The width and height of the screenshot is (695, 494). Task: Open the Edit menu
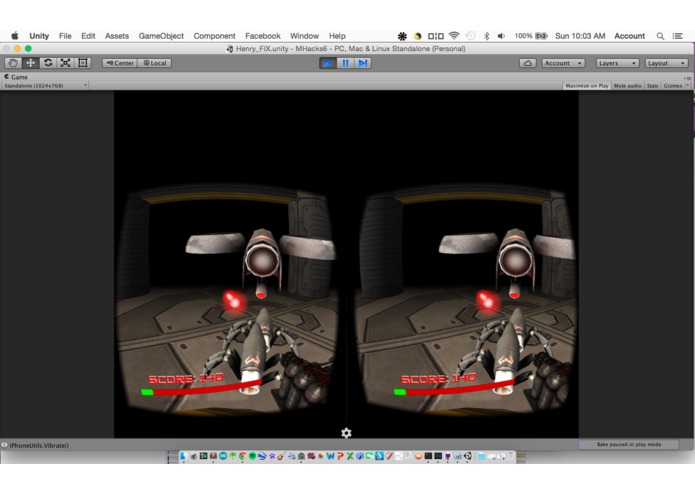(x=88, y=36)
